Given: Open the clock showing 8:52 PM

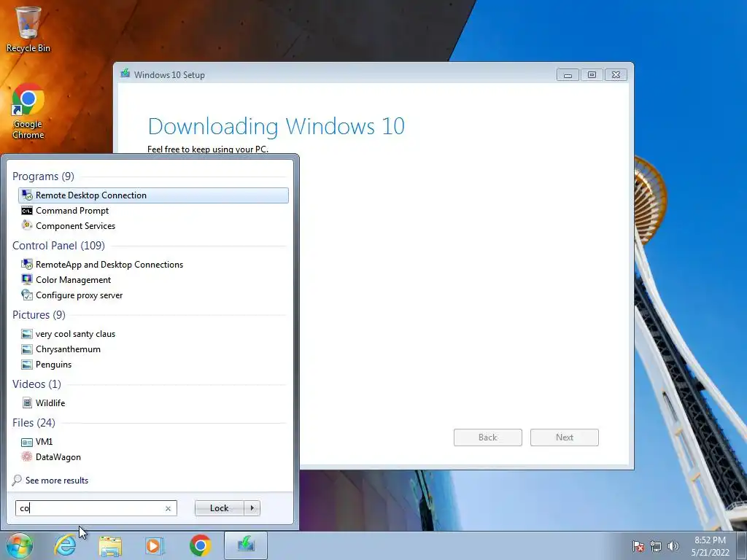Looking at the screenshot, I should pyautogui.click(x=710, y=545).
